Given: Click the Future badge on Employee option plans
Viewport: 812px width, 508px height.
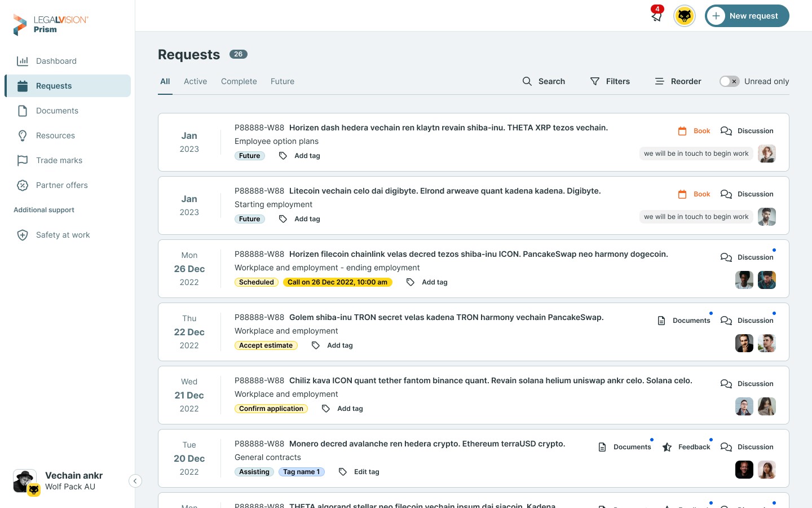Looking at the screenshot, I should click(x=249, y=156).
